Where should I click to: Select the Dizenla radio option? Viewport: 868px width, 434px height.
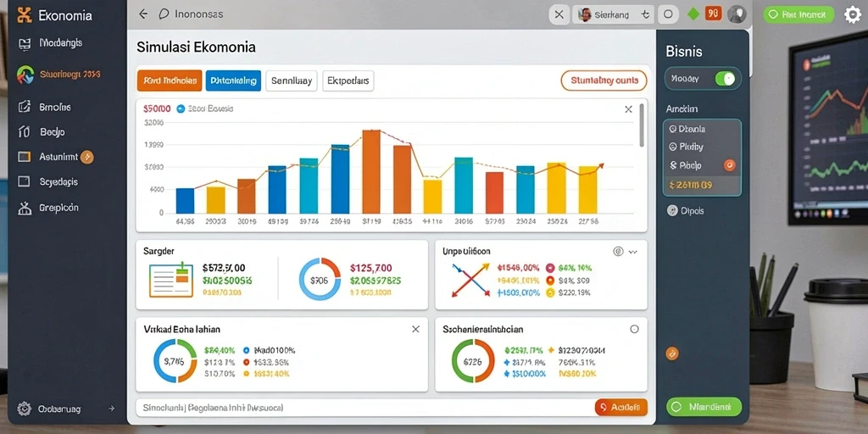[672, 129]
